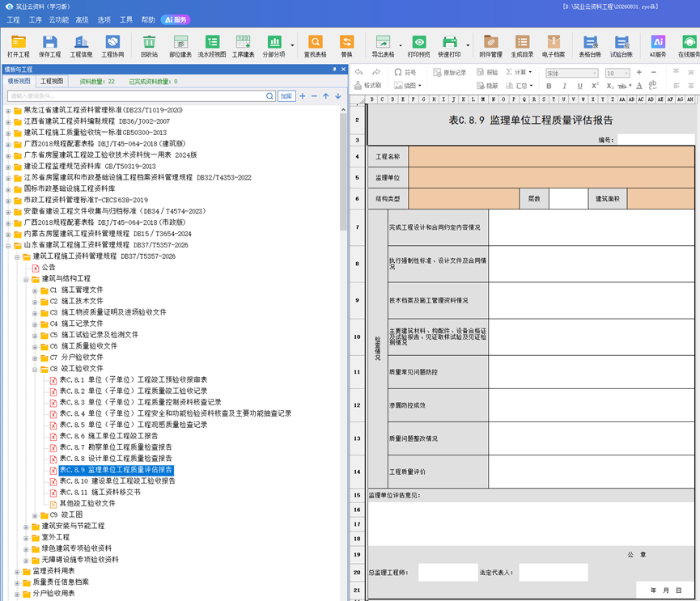The height and width of the screenshot is (601, 700).
Task: Click the 报验 button
Action: 487,72
